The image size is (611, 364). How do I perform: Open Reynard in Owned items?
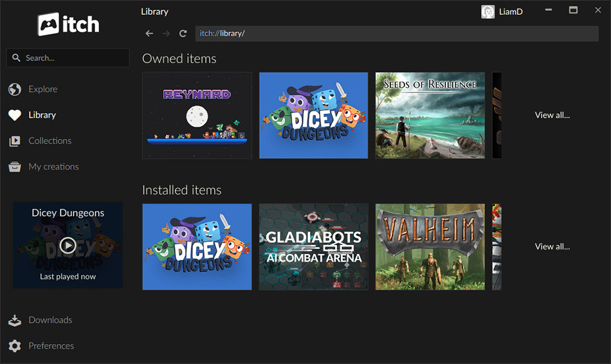coord(197,115)
